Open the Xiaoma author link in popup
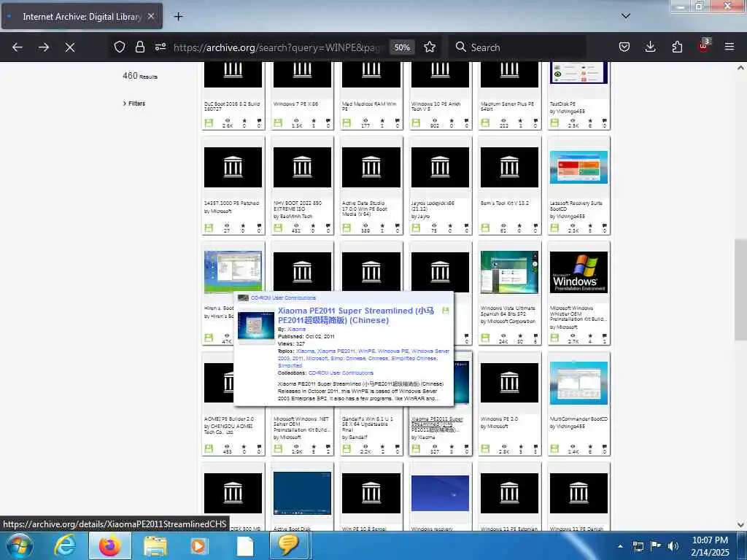 [x=296, y=329]
